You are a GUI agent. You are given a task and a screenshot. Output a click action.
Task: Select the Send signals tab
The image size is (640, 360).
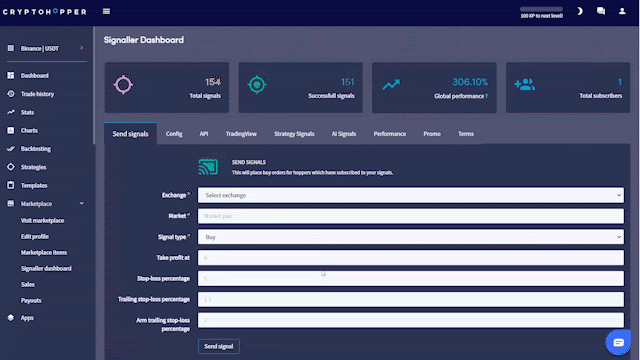(x=130, y=134)
